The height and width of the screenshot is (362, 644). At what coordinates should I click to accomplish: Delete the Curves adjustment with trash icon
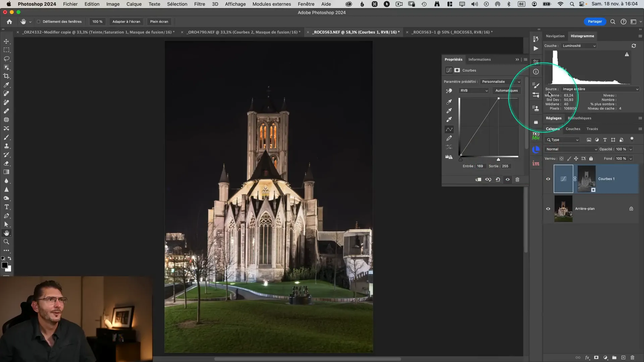tap(517, 180)
